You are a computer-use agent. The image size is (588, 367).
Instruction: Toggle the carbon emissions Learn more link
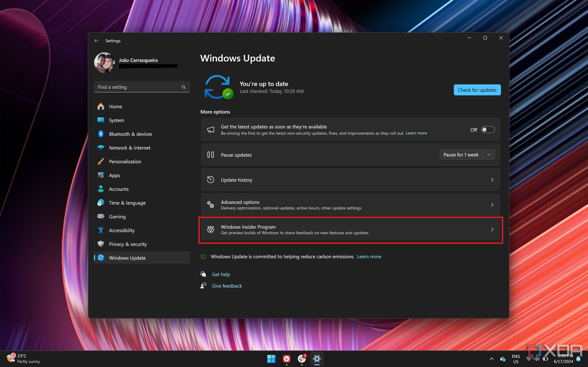[369, 256]
